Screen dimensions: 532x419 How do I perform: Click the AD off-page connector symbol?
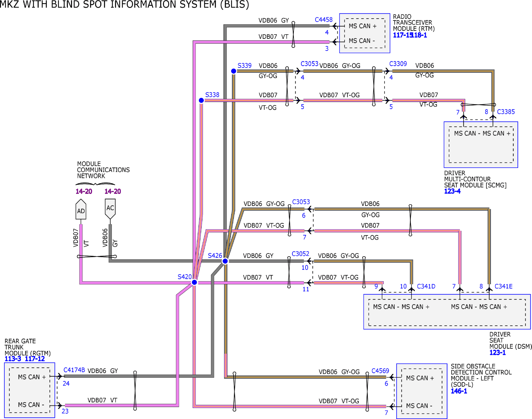pyautogui.click(x=81, y=209)
